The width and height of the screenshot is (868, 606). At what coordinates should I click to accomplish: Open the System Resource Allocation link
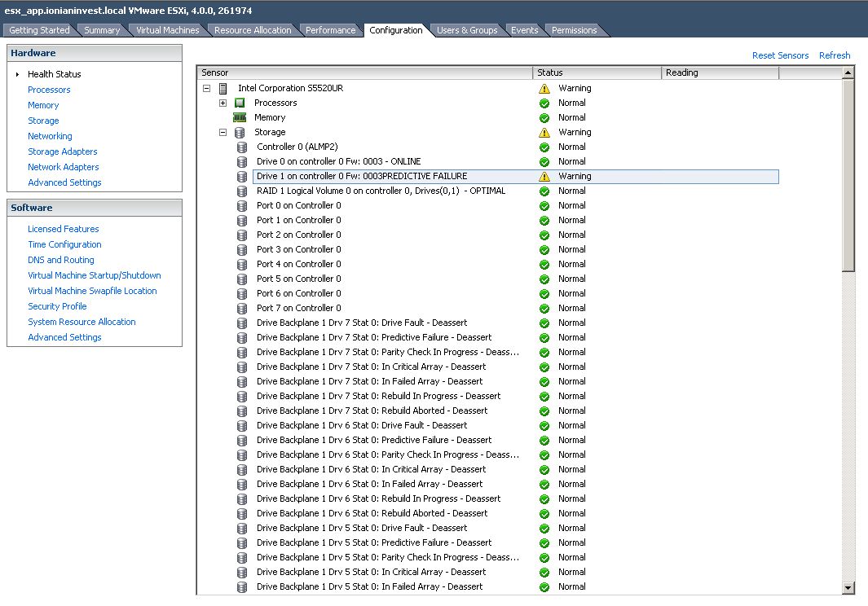tap(82, 322)
